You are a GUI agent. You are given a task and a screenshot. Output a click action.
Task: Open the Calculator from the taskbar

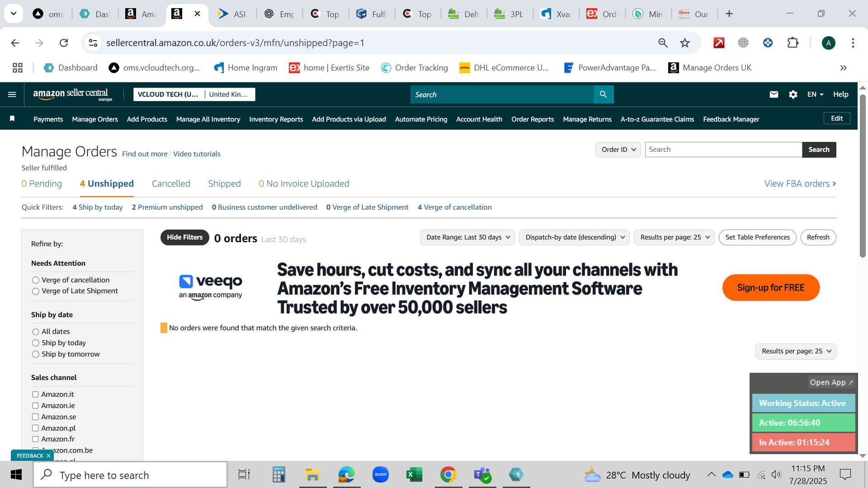click(278, 475)
